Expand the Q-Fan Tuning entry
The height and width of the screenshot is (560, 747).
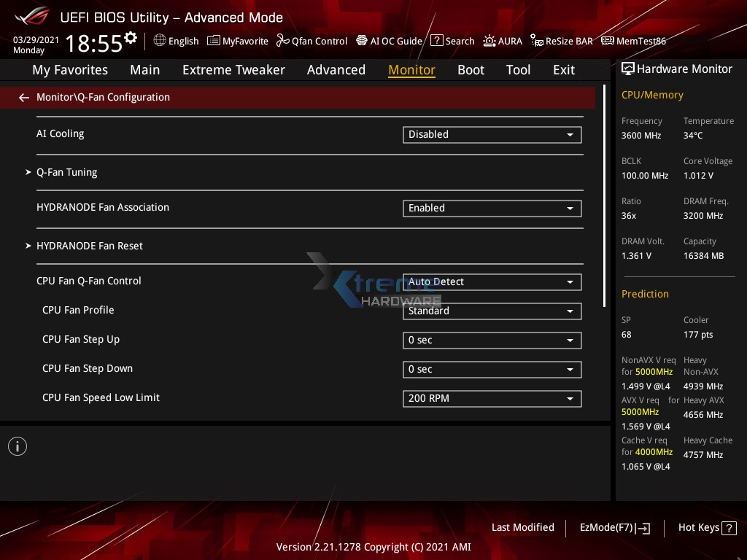pos(67,172)
